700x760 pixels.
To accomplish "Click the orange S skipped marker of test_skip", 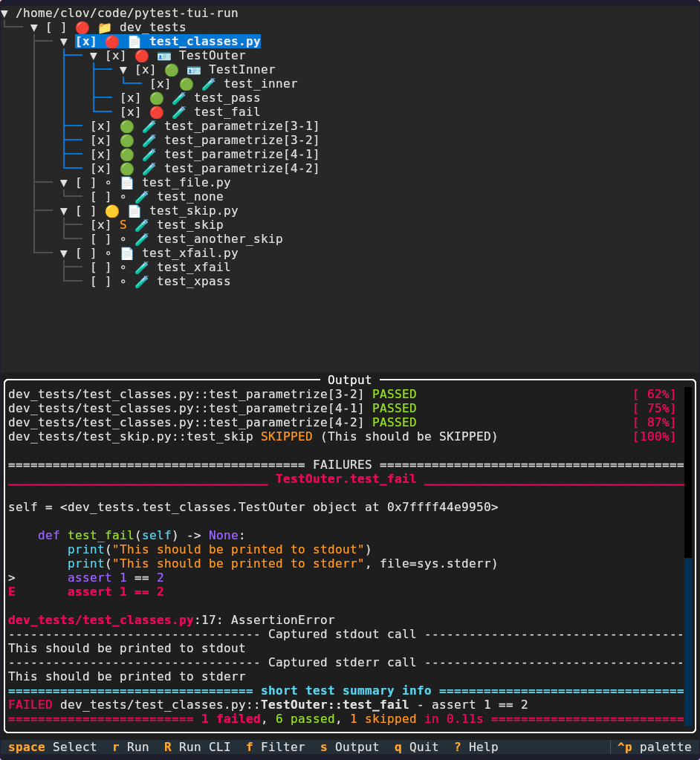I will click(123, 225).
